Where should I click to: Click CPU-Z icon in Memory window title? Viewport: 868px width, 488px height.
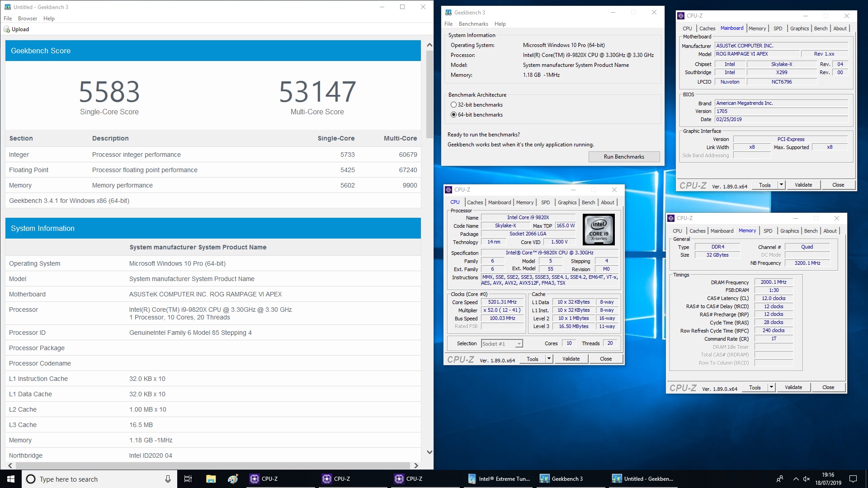(x=671, y=218)
